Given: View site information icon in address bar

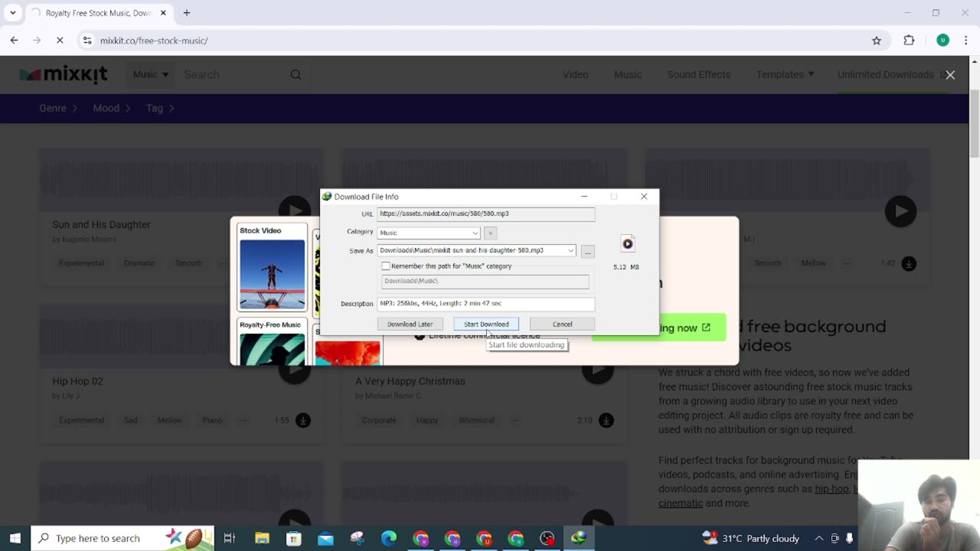Looking at the screenshot, I should pyautogui.click(x=87, y=40).
